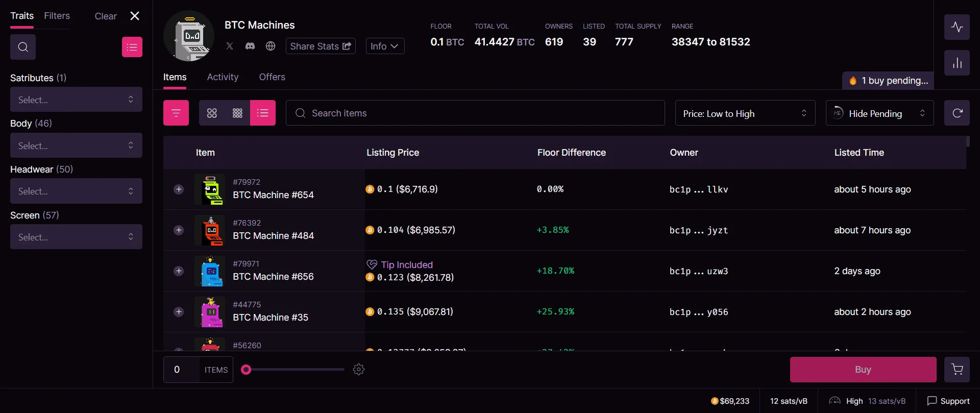Add BTC Machine #484 to cart
This screenshot has height=413, width=980.
tap(179, 230)
